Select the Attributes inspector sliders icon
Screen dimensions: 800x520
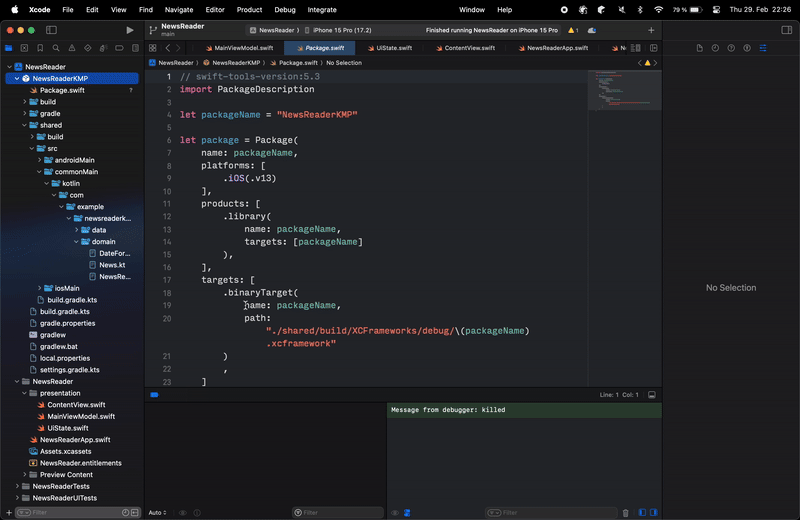763,48
